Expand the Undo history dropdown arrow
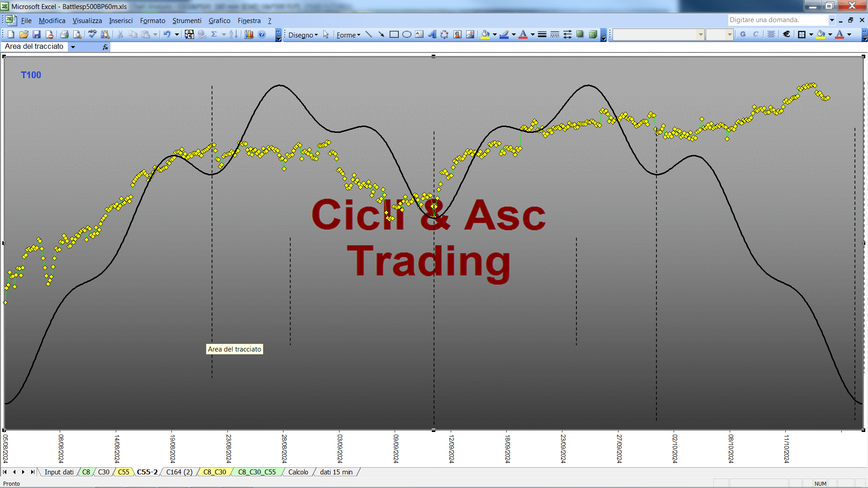The height and width of the screenshot is (488, 868). point(177,35)
